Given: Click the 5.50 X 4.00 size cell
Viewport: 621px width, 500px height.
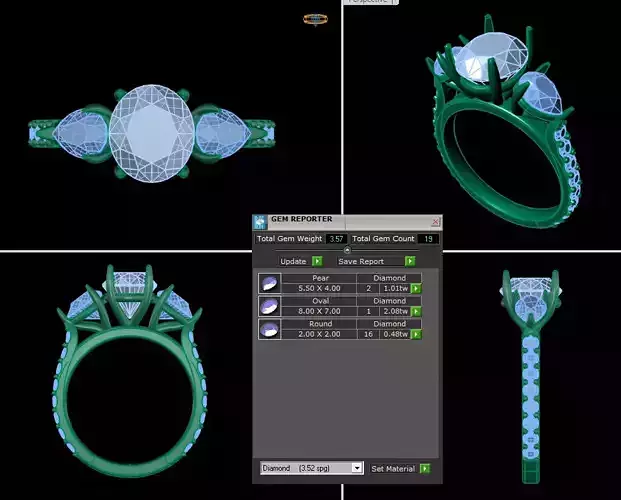Looking at the screenshot, I should tap(319, 288).
